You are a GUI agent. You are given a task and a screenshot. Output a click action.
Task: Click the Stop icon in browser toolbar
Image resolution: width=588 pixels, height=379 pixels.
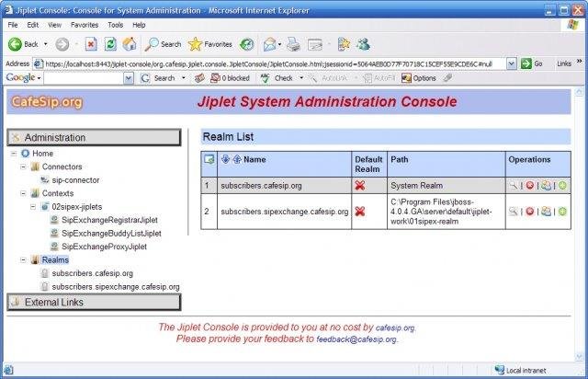click(x=91, y=44)
